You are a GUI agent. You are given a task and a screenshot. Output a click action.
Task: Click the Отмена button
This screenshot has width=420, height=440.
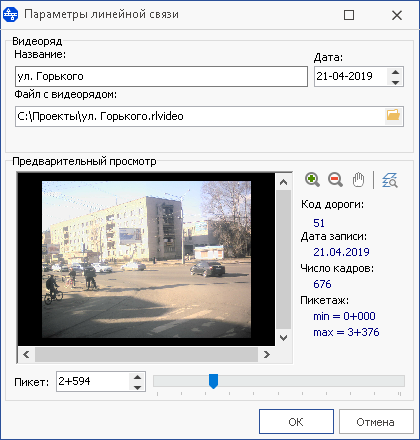click(x=376, y=422)
